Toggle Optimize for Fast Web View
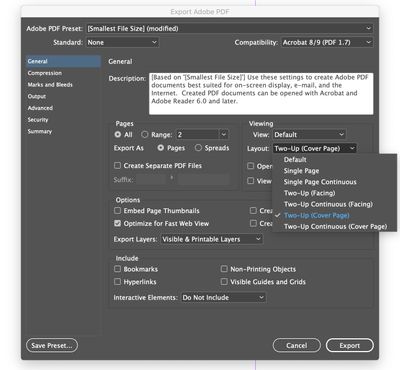This screenshot has height=370, width=400. (x=117, y=223)
